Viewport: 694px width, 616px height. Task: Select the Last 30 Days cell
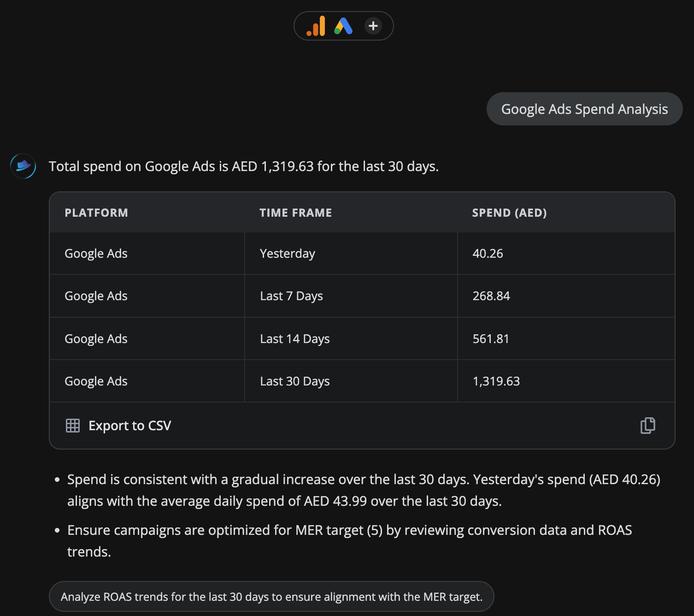tap(295, 381)
